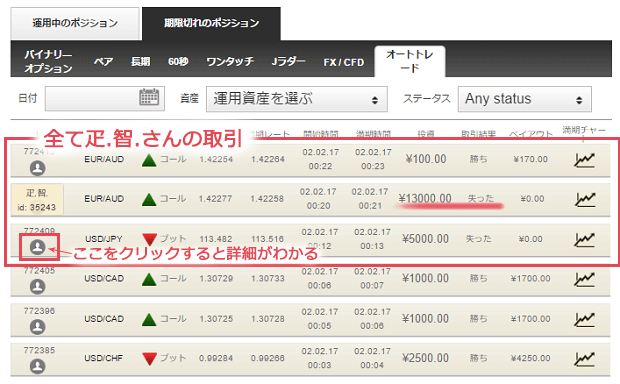Image resolution: width=620 pixels, height=384 pixels.
Task: Open the 60秒 options tab
Action: pos(178,62)
